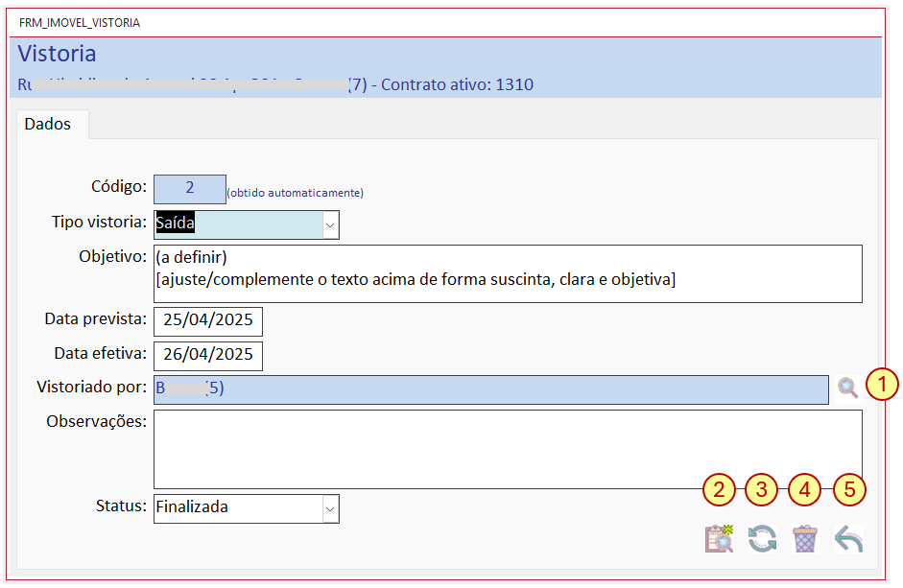The image size is (903, 588).
Task: Click the FRM_IMOVEL_VISTORIA title text
Action: click(80, 23)
